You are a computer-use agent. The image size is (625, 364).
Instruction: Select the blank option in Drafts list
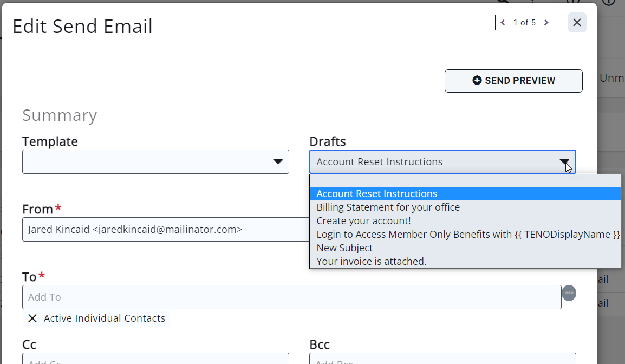[465, 180]
